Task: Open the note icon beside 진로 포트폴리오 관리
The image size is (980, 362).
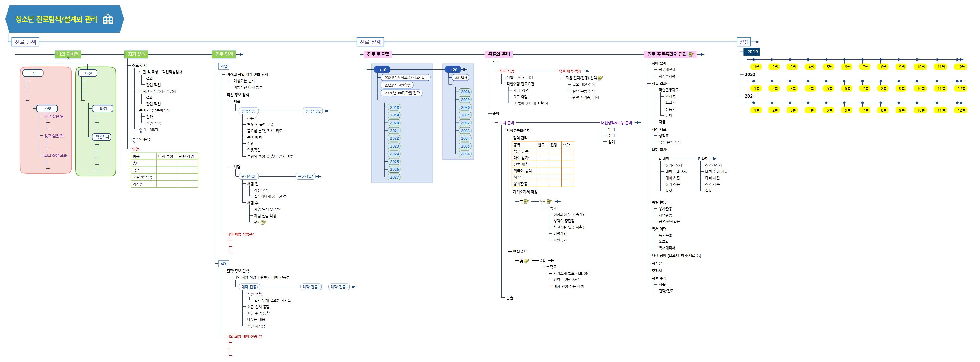Action: [x=691, y=55]
